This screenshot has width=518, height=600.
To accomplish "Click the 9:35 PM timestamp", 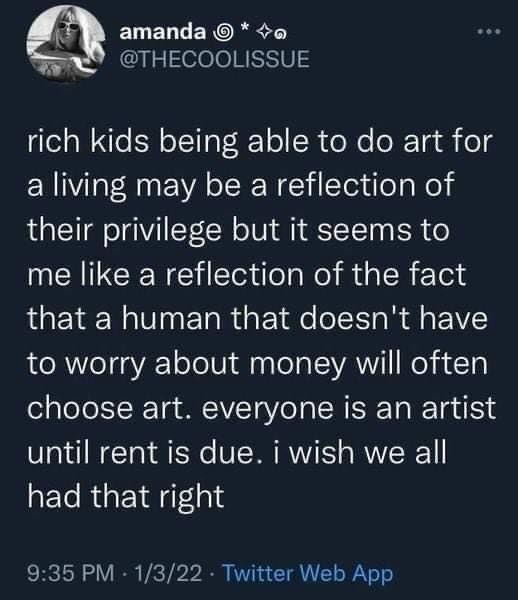I will [x=71, y=573].
